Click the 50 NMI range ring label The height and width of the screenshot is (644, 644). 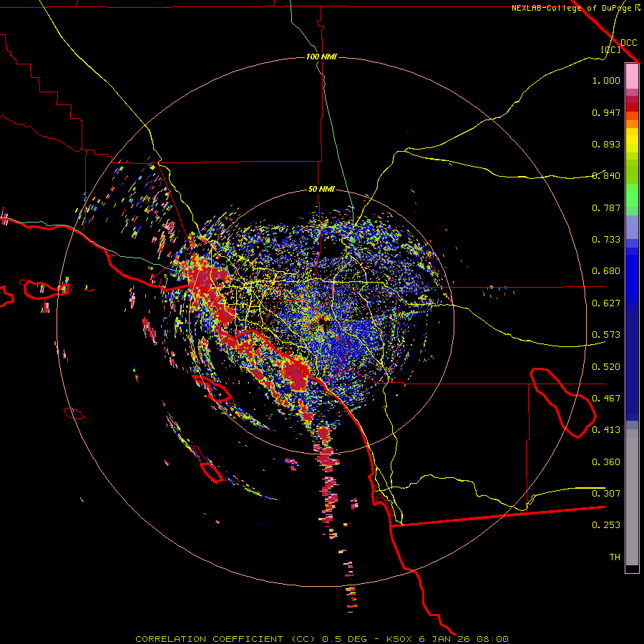click(321, 189)
